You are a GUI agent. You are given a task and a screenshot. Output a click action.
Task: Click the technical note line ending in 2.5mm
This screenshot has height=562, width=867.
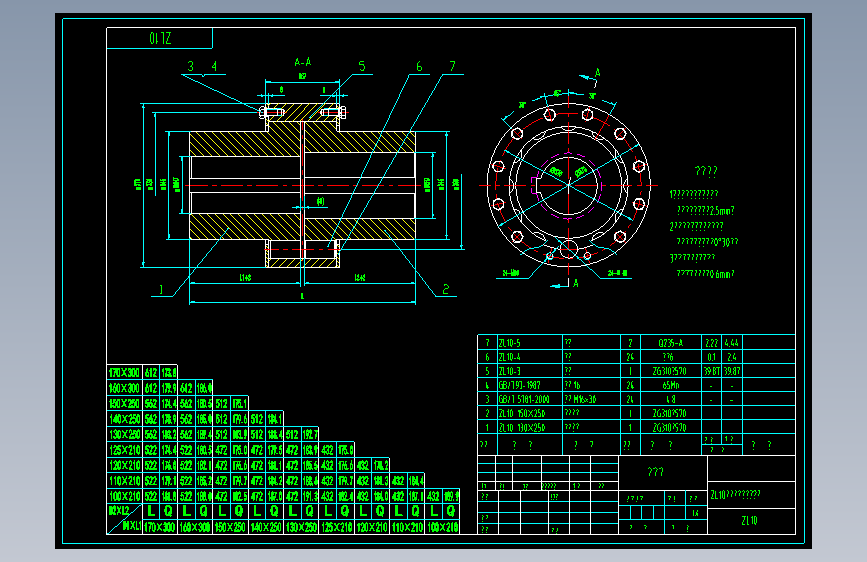click(x=706, y=211)
